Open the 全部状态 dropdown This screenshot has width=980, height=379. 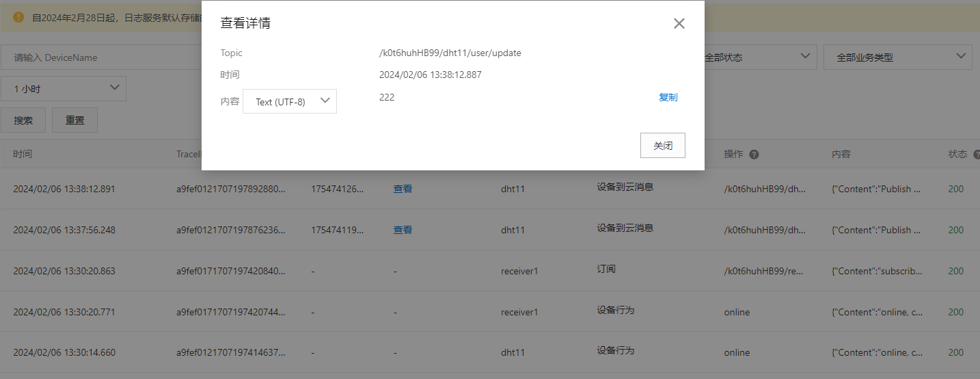coord(759,57)
